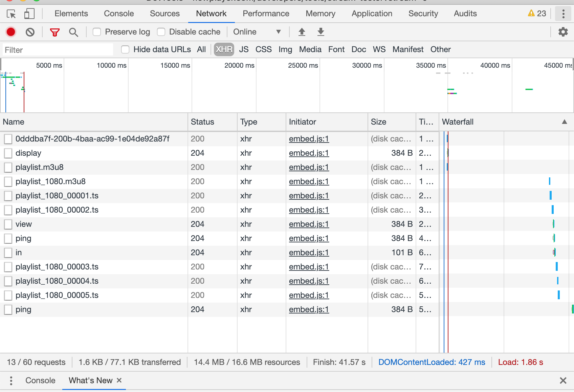Toggle the device toolbar icon

point(29,14)
